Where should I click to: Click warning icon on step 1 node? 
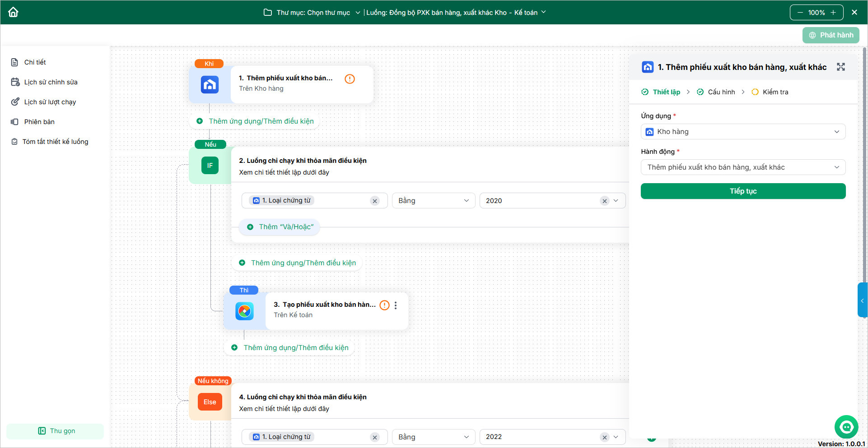[x=350, y=79]
